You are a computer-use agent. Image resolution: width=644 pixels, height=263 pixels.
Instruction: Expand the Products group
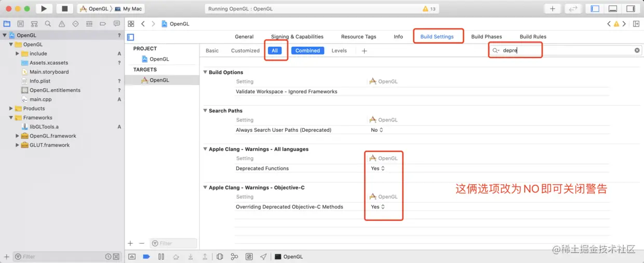coord(11,108)
